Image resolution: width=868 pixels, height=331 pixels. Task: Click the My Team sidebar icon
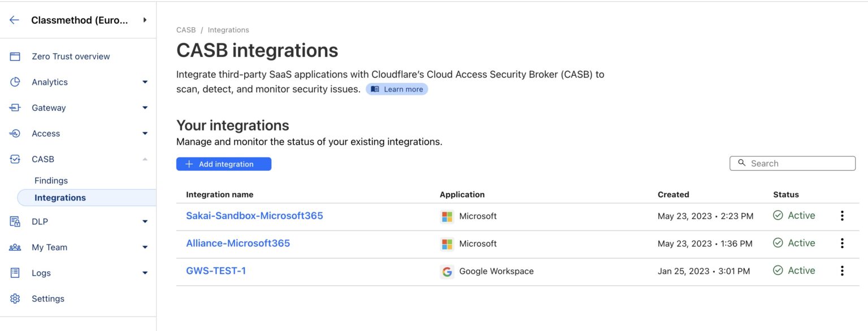(14, 247)
